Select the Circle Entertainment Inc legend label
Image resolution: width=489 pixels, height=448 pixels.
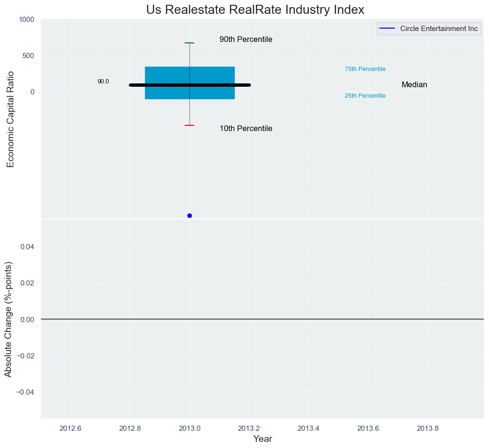(439, 29)
